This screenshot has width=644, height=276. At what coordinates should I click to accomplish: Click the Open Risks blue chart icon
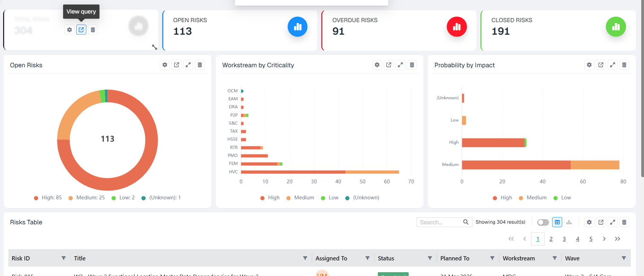click(297, 27)
